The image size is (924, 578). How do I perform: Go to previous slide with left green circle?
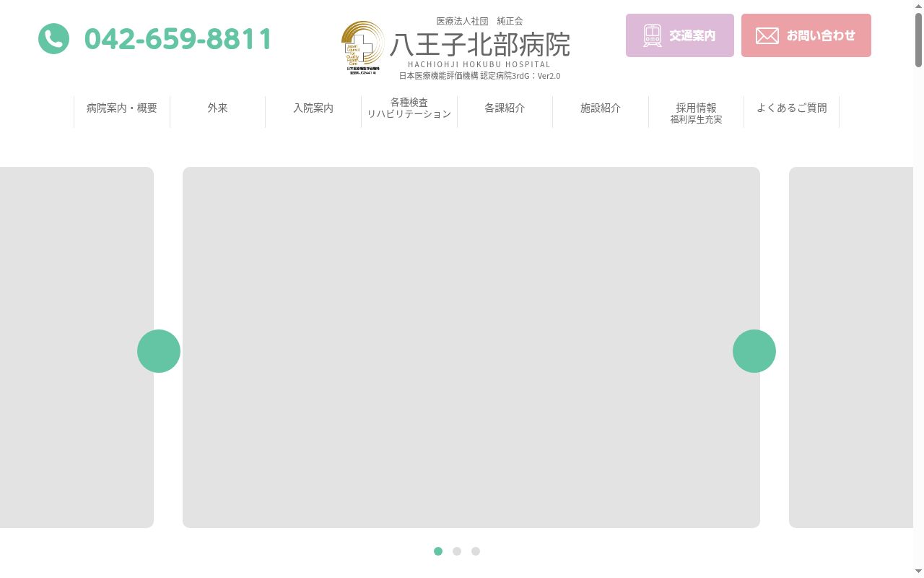[159, 351]
